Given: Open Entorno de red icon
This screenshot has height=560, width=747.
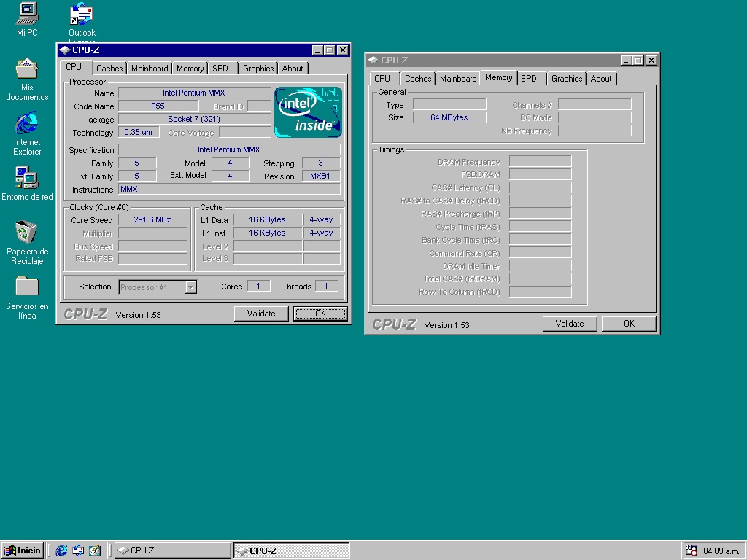Looking at the screenshot, I should pos(27,183).
